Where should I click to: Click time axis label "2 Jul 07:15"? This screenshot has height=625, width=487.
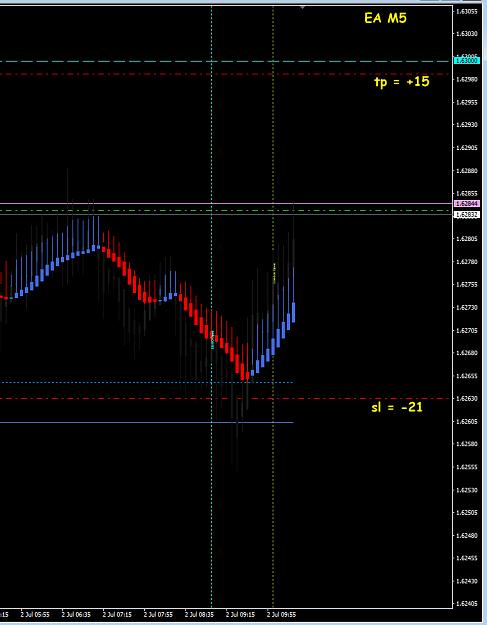point(117,615)
